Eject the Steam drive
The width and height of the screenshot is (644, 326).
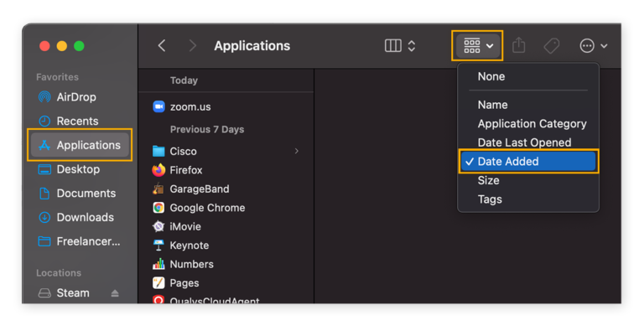click(115, 293)
